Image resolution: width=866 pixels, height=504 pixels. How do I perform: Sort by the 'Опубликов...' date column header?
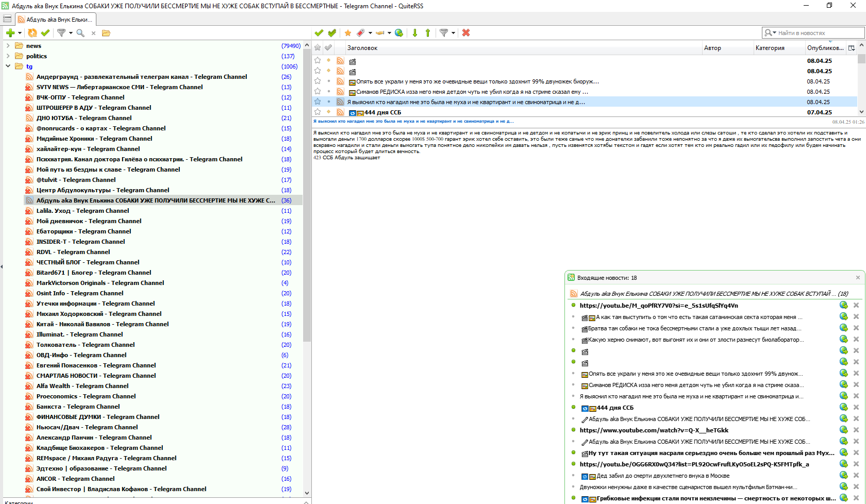[x=825, y=48]
